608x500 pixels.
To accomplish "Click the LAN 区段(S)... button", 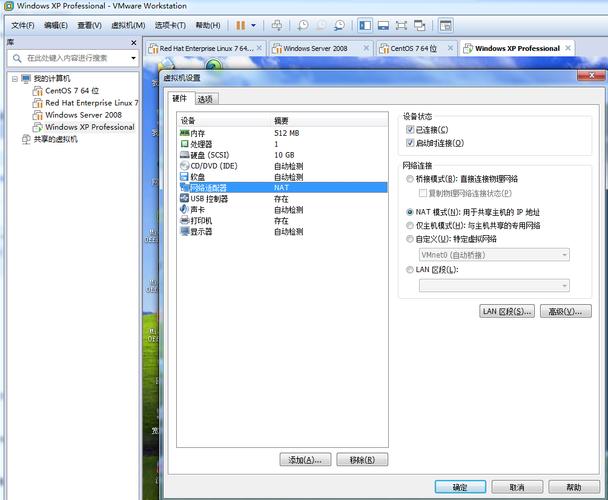I will point(507,311).
